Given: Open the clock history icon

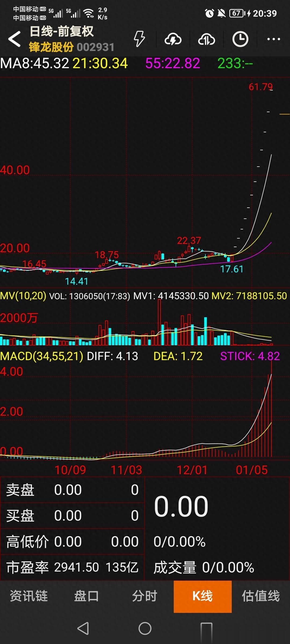Looking at the screenshot, I should point(240,39).
